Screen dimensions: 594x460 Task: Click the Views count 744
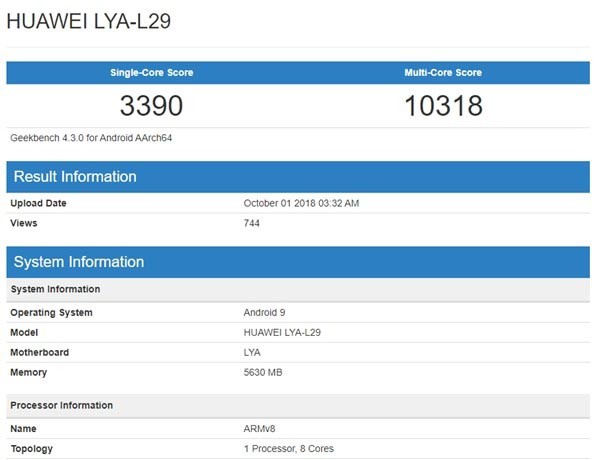[252, 223]
